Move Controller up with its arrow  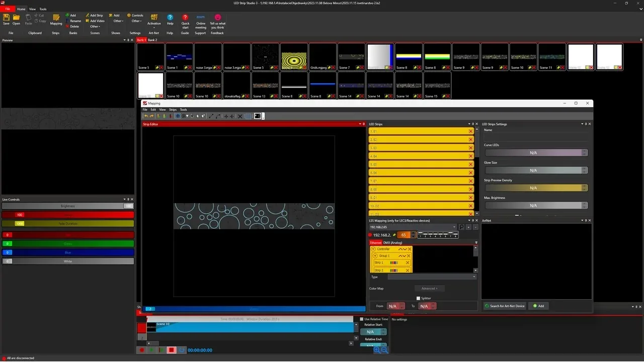click(x=400, y=249)
